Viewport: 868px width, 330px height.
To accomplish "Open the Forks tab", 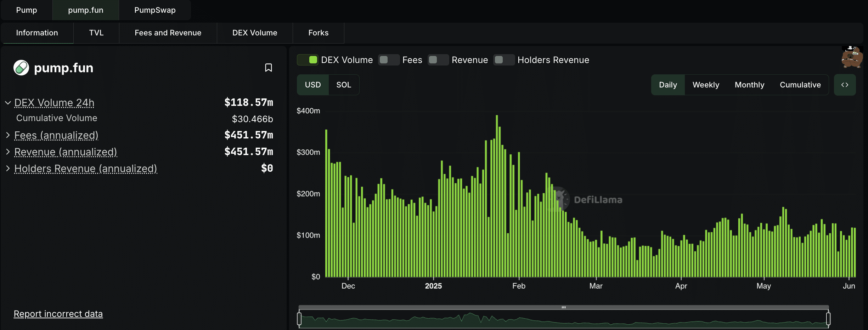I will tap(318, 33).
